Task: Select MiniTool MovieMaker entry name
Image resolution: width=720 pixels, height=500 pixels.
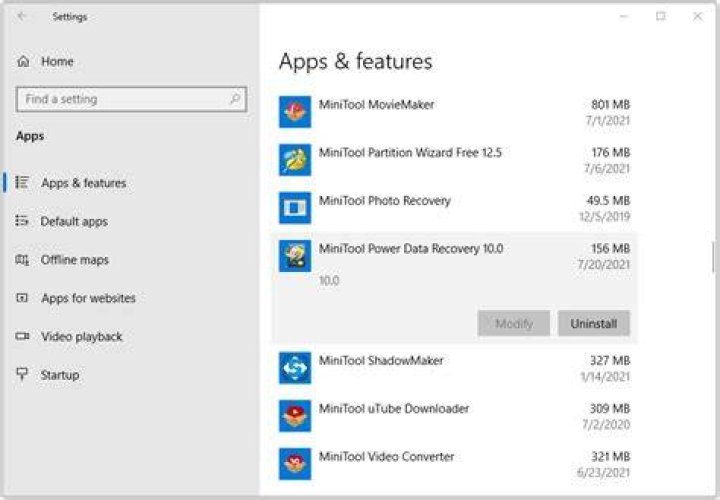Action: pos(377,105)
